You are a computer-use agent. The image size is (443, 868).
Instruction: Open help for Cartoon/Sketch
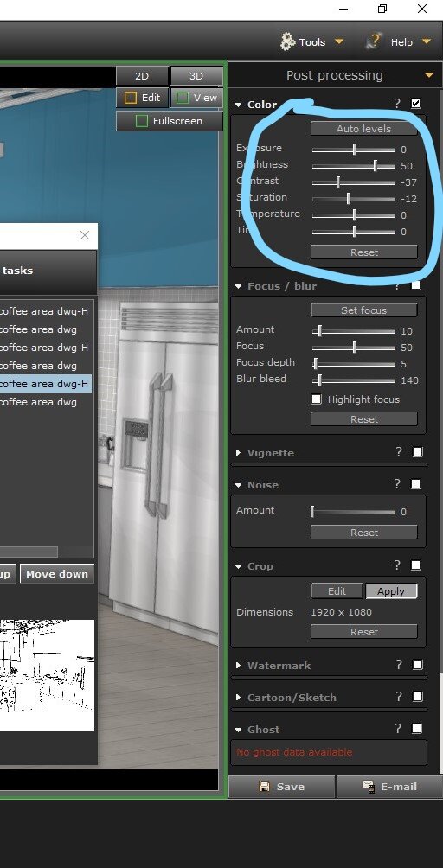tap(398, 697)
